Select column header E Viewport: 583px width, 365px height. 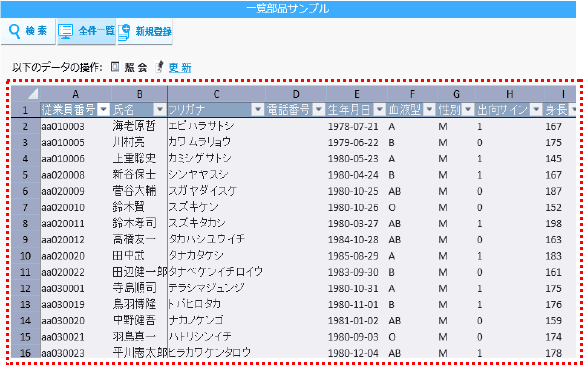point(357,94)
